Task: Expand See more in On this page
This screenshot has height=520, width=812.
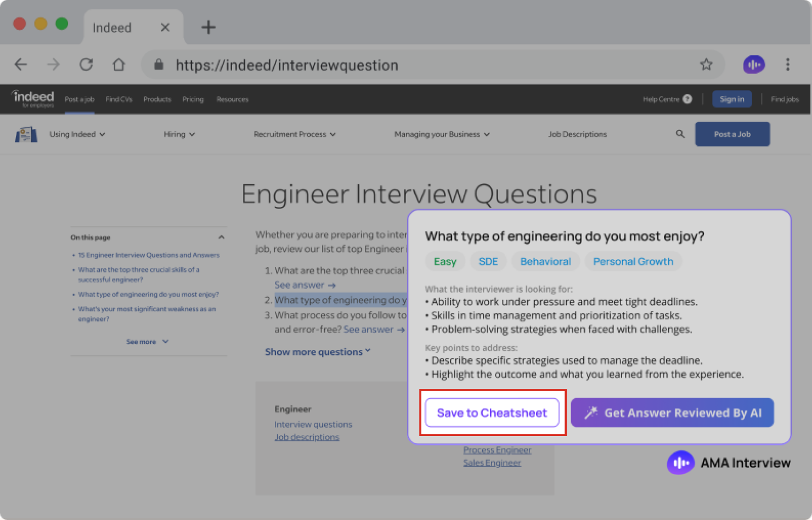Action: [147, 342]
